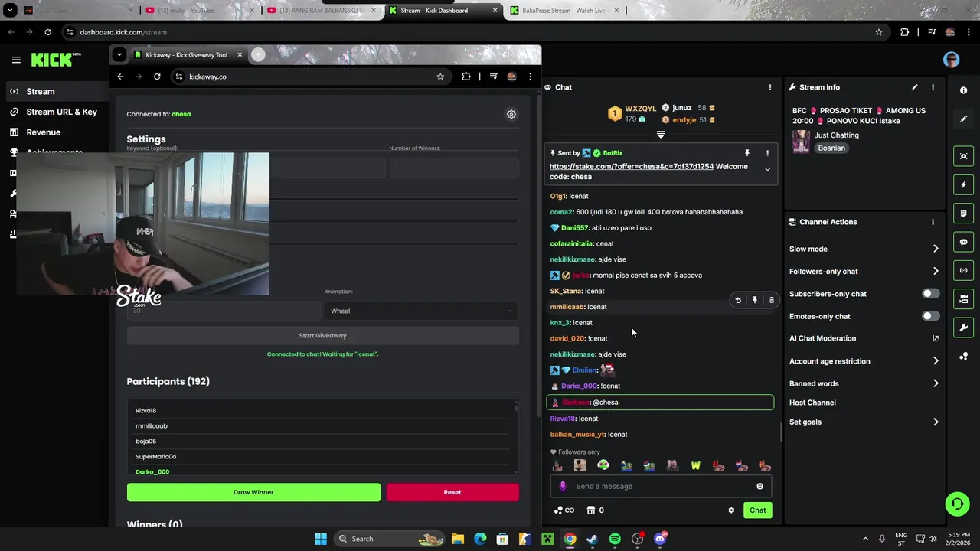Viewport: 980px width, 551px height.
Task: Click the camera panel icon in right rail
Action: click(964, 298)
